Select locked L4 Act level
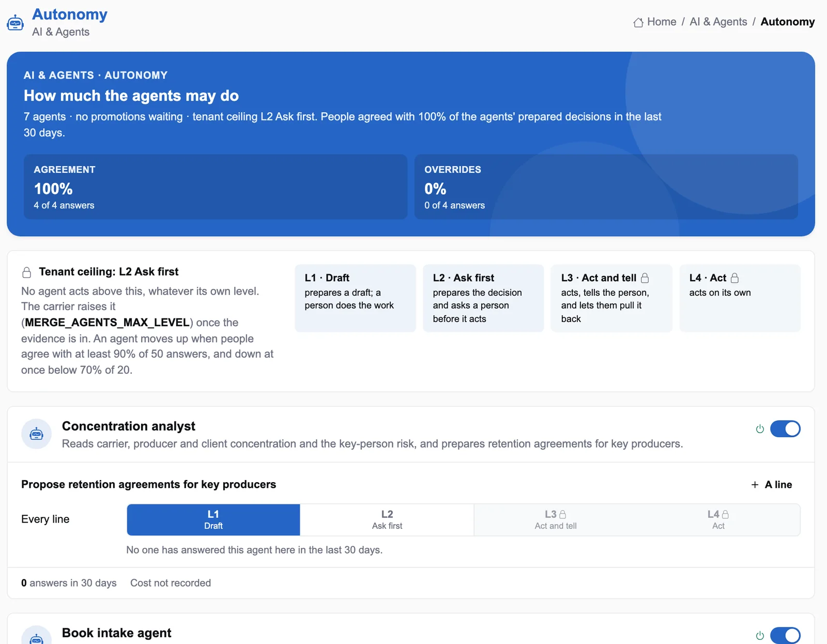 coord(718,520)
